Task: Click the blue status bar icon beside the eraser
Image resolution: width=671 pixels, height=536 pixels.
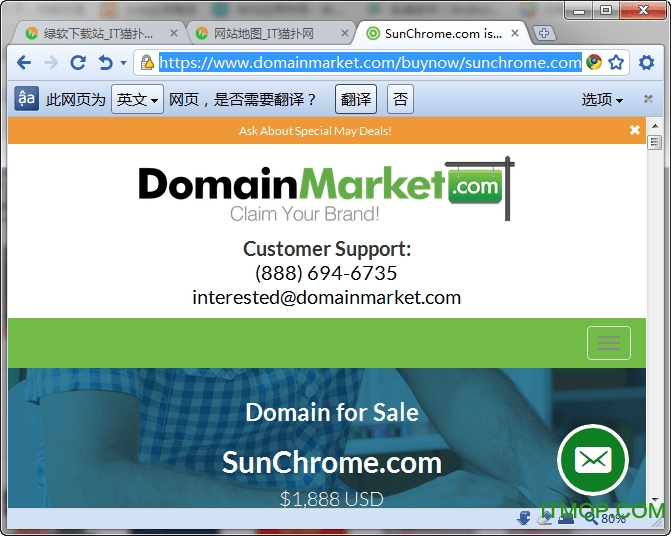Action: 566,518
